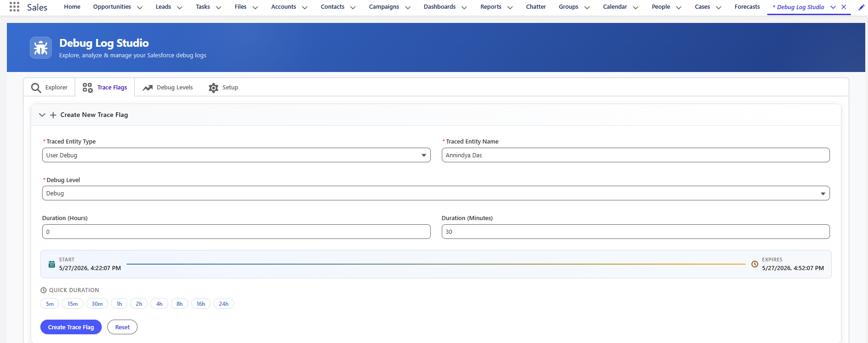This screenshot has width=868, height=343.
Task: Click the expiry time 5/27/2026, 4:52:07 PM
Action: pyautogui.click(x=793, y=268)
